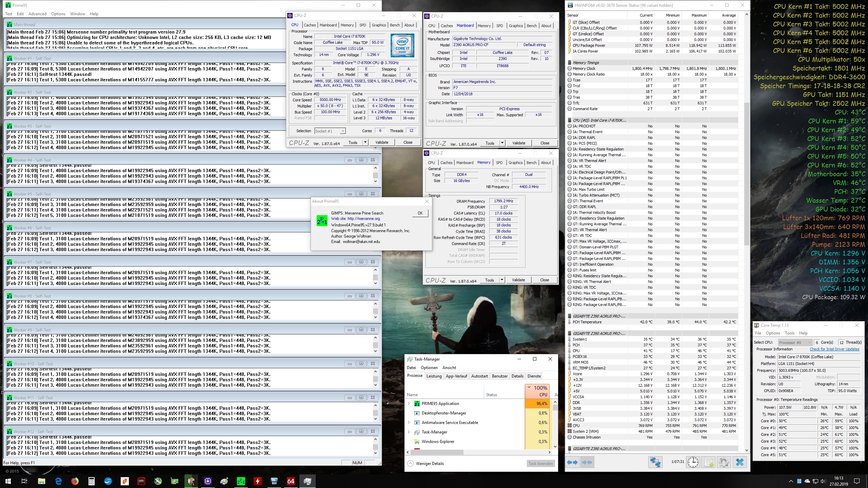Image resolution: width=868 pixels, height=488 pixels.
Task: Open the Tools dropdown arrow in CPU-Z
Action: point(366,142)
